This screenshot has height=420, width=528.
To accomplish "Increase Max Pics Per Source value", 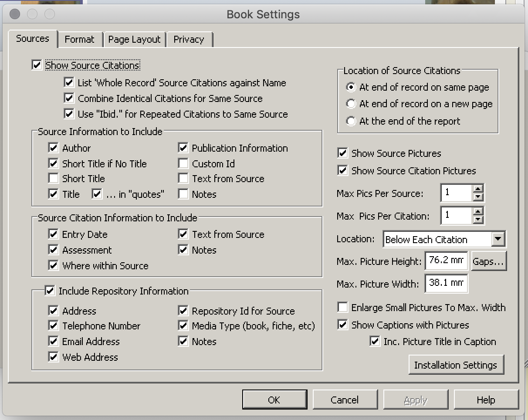I will [x=477, y=190].
